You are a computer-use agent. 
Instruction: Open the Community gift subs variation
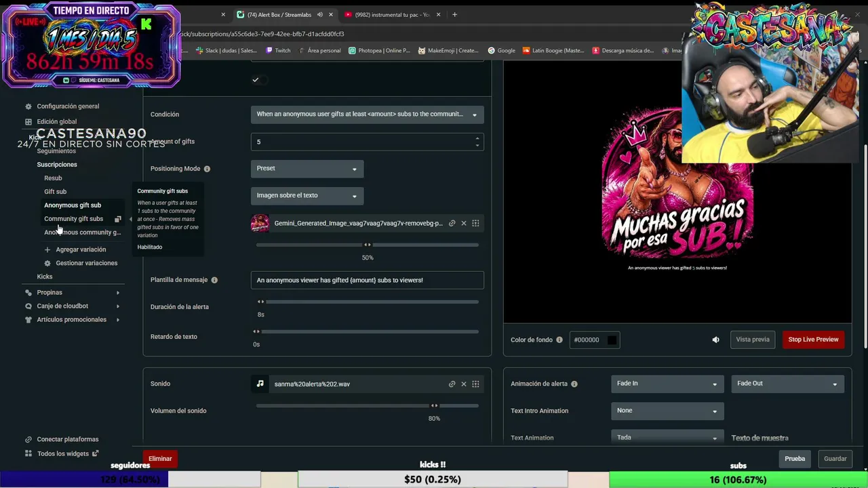(x=73, y=219)
